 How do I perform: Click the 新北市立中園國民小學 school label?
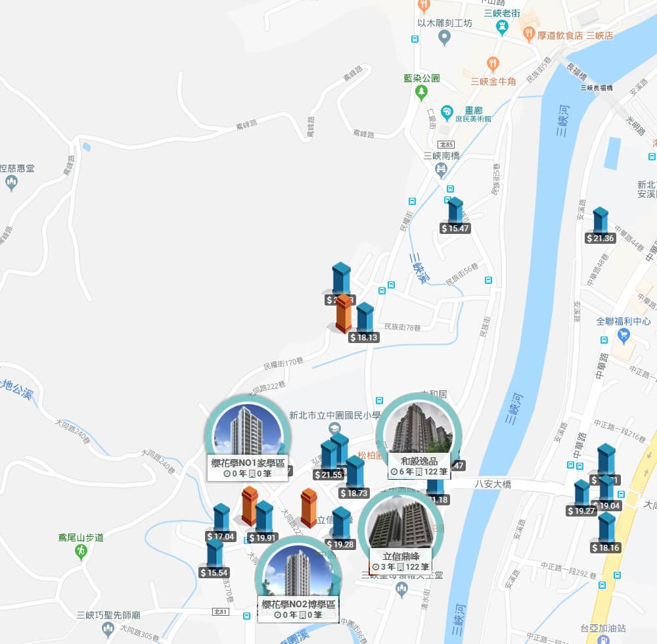coord(335,415)
